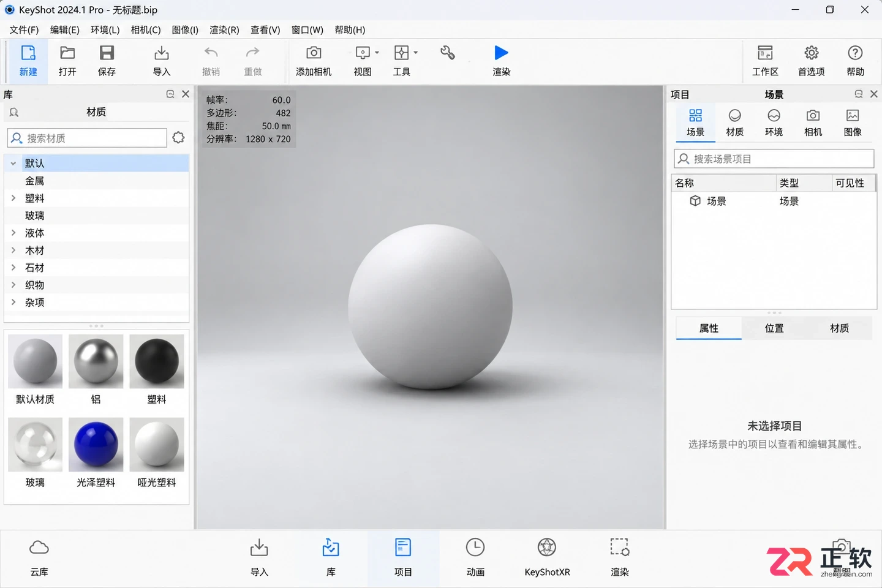
Task: Pick the blue 光泽塑料 material thumbnail
Action: point(96,445)
